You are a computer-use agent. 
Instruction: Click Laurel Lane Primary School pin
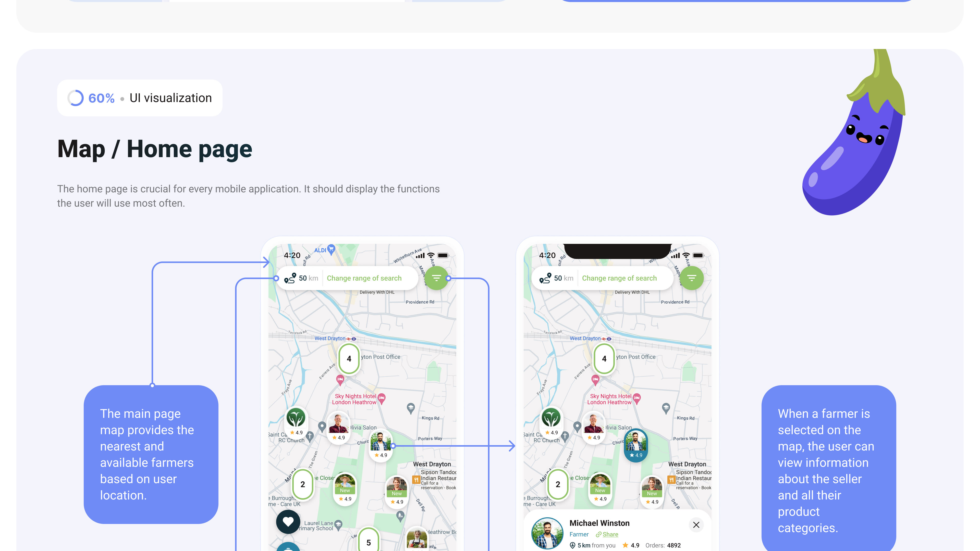coord(338,525)
